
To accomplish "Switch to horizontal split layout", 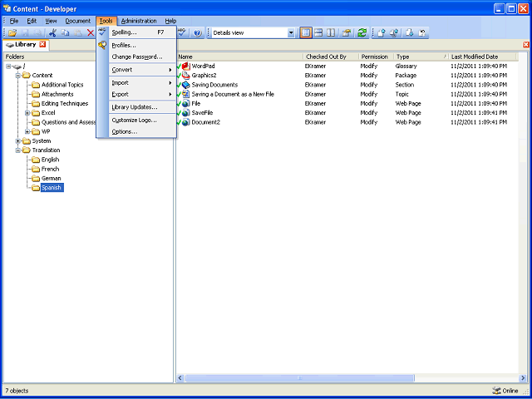I will pos(318,33).
